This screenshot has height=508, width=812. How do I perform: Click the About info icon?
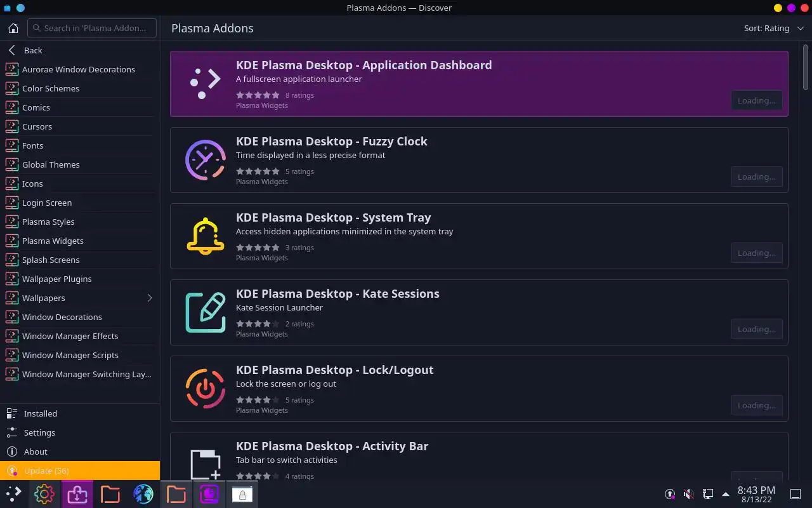(x=11, y=451)
